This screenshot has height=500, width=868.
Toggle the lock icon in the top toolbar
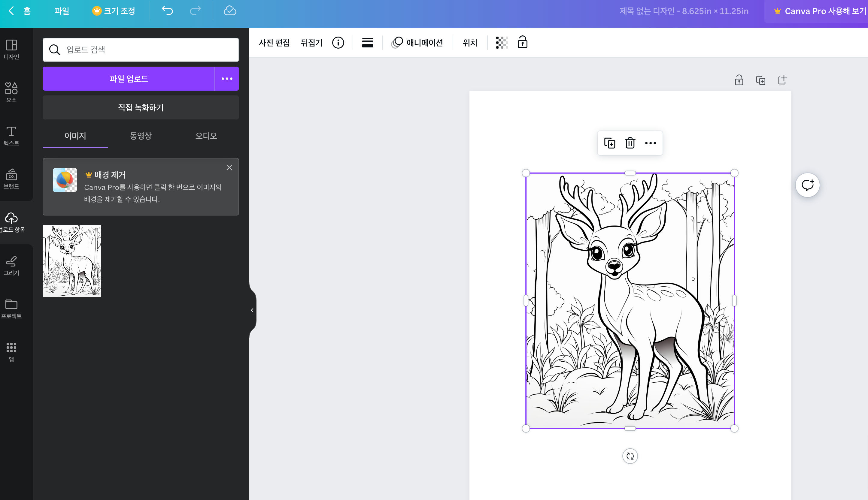tap(522, 42)
